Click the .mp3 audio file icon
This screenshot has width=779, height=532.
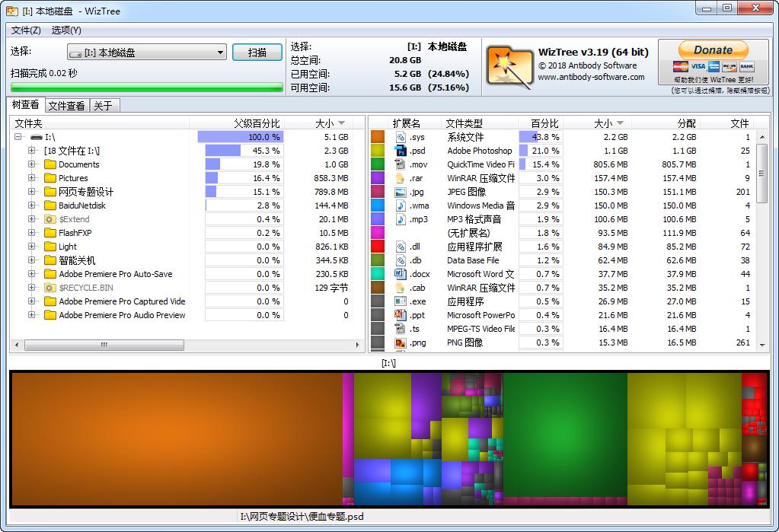[399, 219]
